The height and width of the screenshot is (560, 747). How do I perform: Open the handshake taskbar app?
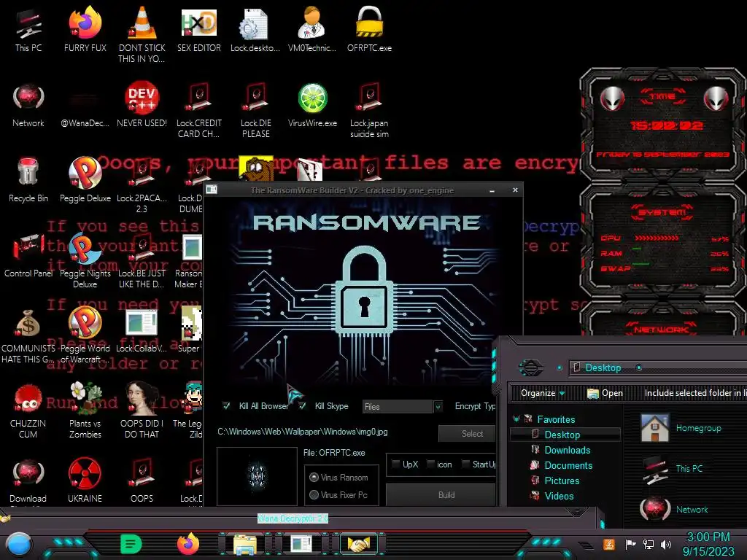358,544
